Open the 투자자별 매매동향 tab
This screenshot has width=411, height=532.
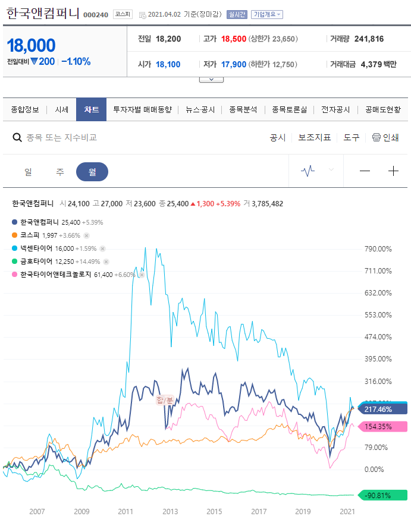(142, 109)
